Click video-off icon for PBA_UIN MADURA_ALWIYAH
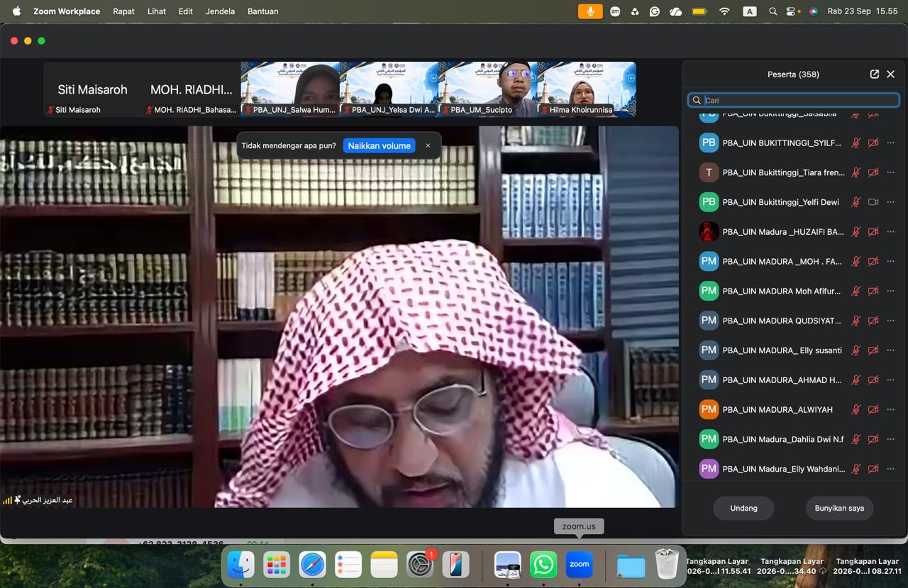908x588 pixels. (873, 409)
